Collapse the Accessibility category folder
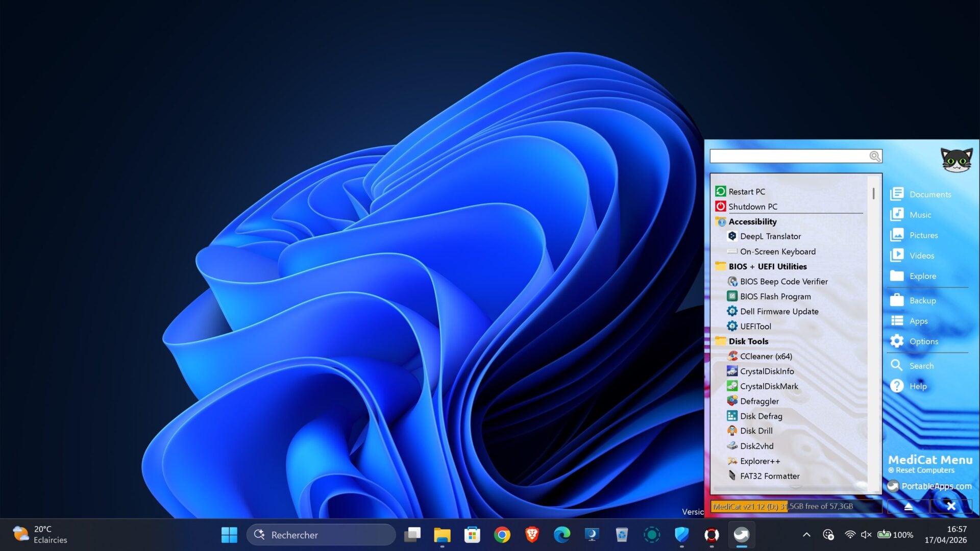The image size is (980, 551). pos(752,221)
